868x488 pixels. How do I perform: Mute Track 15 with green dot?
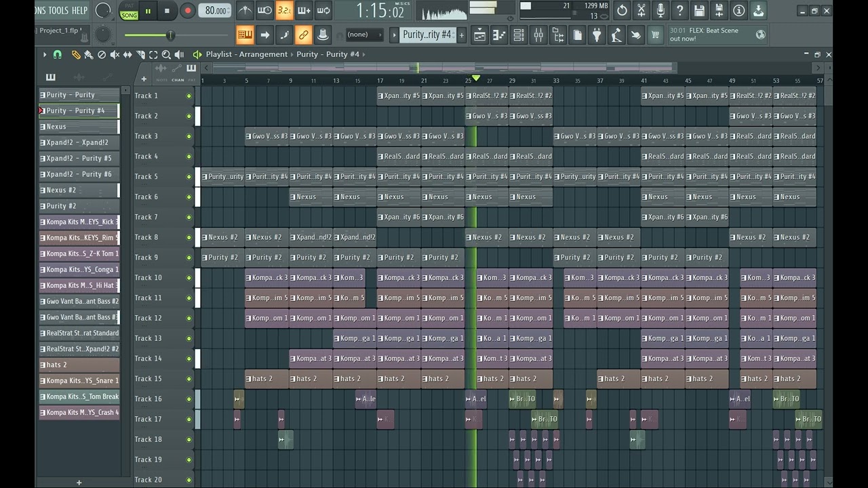[189, 379]
